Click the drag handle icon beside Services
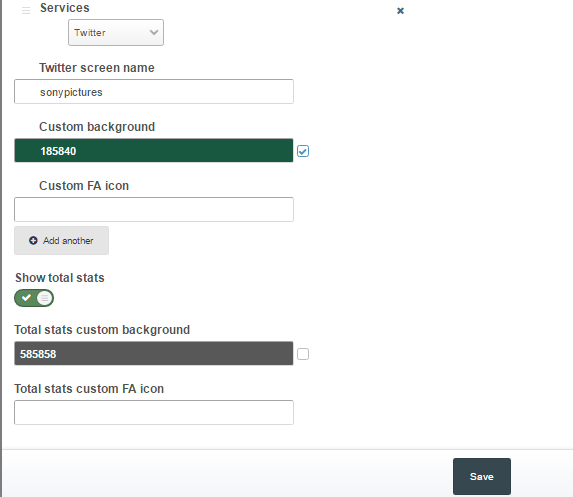 point(26,10)
